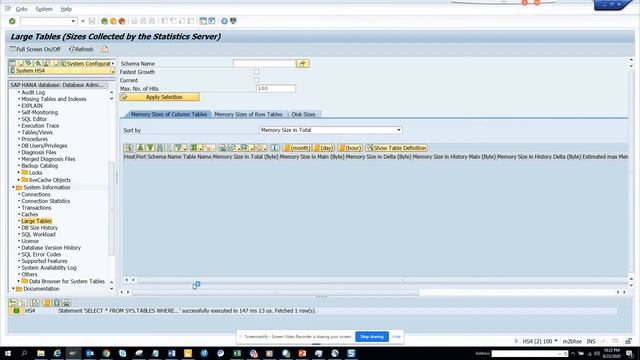Open the HS4 (2) 100 status bar dropdown
Screen dimensions: 640x360
[x=556, y=341]
